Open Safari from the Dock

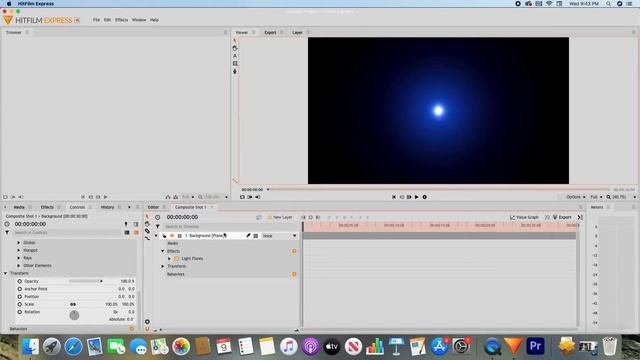[x=73, y=347]
